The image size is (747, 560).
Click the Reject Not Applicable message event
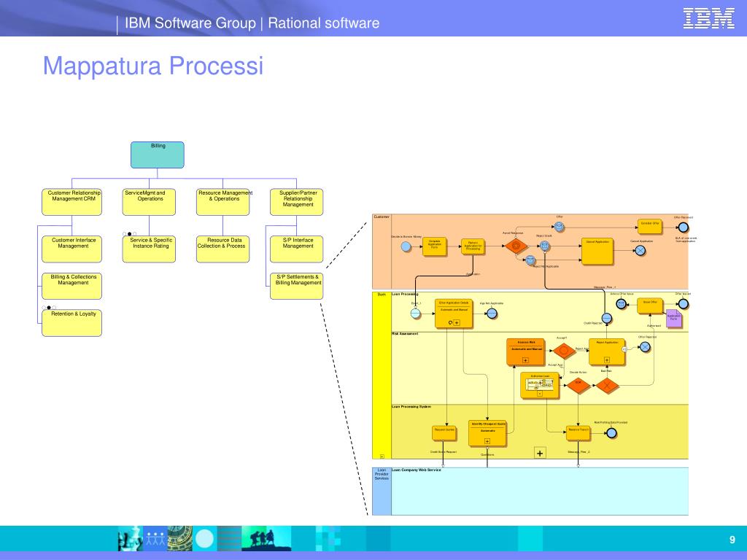pyautogui.click(x=530, y=260)
